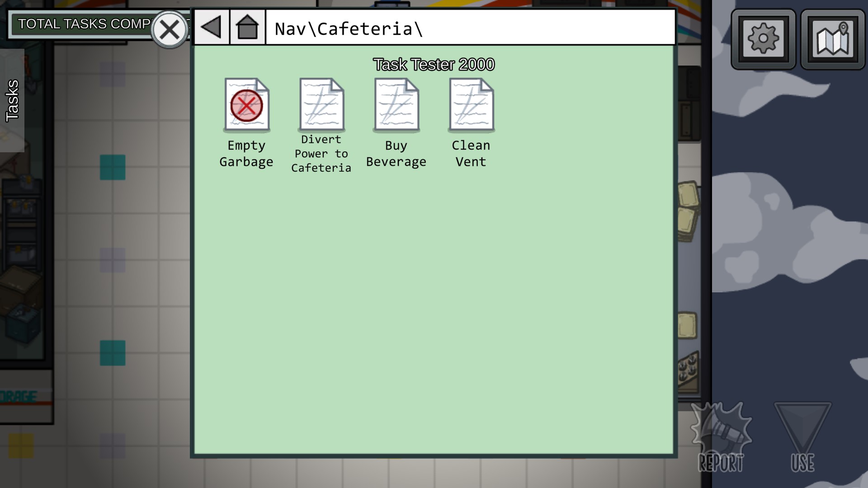Click the Clean Vent label text
This screenshot has width=868, height=488.
[x=471, y=154]
